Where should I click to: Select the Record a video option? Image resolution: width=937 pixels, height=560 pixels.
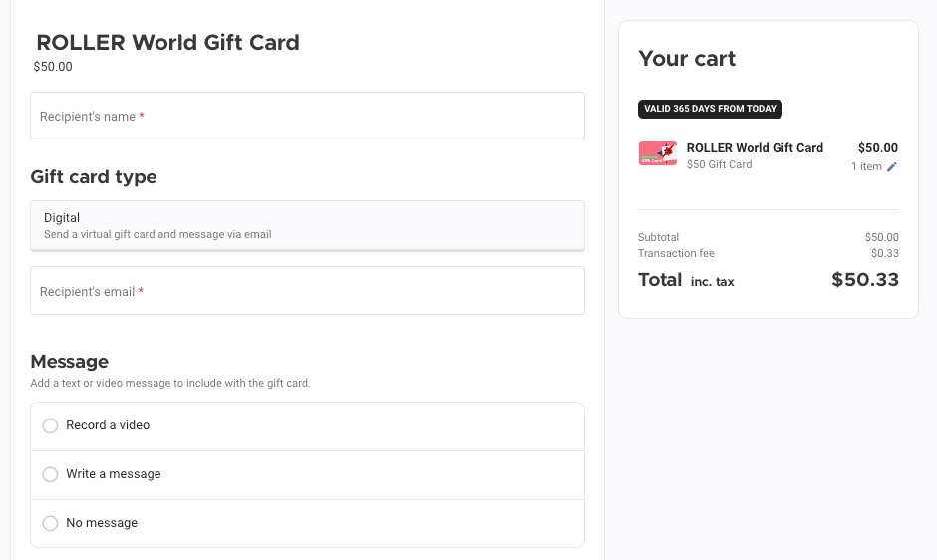click(51, 425)
